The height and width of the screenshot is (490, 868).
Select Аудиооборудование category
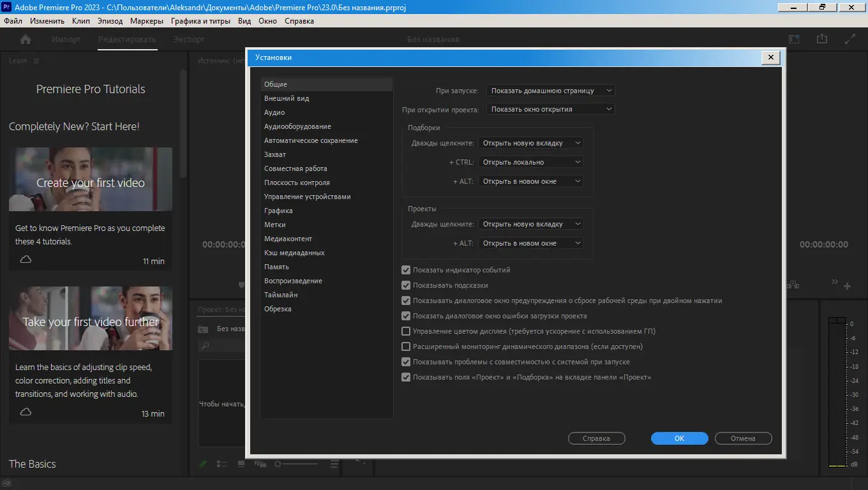pyautogui.click(x=327, y=126)
